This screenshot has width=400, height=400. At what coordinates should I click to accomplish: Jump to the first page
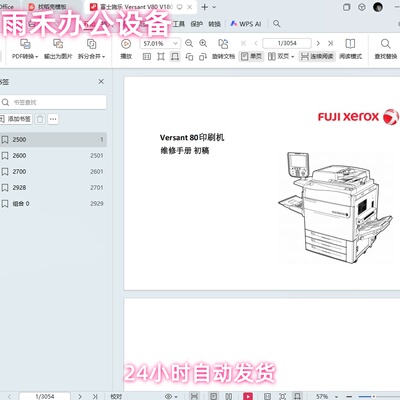pyautogui.click(x=244, y=43)
